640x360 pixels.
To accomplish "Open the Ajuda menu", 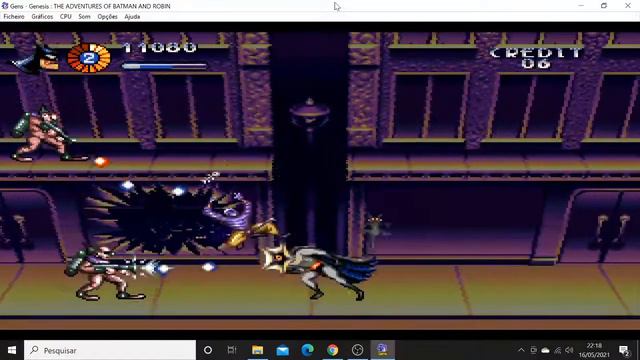I will tap(132, 17).
